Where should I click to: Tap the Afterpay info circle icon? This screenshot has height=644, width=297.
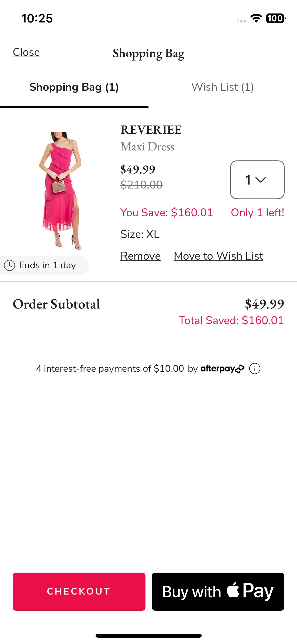pos(255,369)
